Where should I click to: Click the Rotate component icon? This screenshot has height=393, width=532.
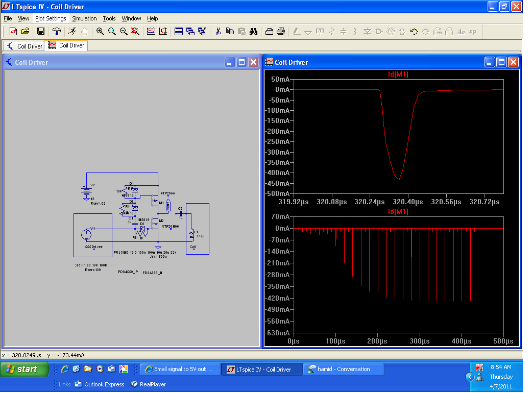coord(438,32)
